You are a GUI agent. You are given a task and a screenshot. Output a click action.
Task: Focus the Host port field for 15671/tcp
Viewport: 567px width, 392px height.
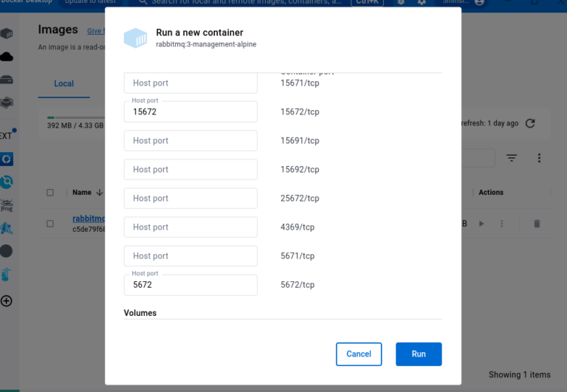(x=190, y=83)
